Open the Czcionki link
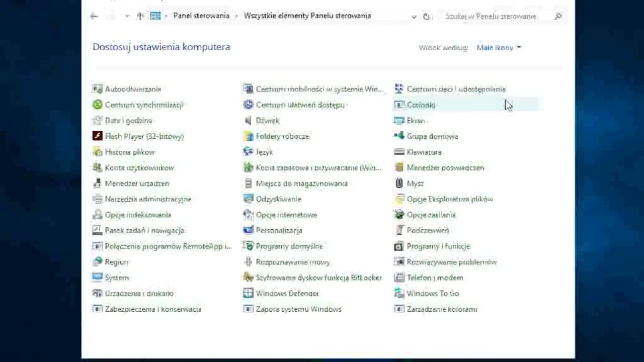Viewport: 644px width, 362px height. click(x=421, y=105)
